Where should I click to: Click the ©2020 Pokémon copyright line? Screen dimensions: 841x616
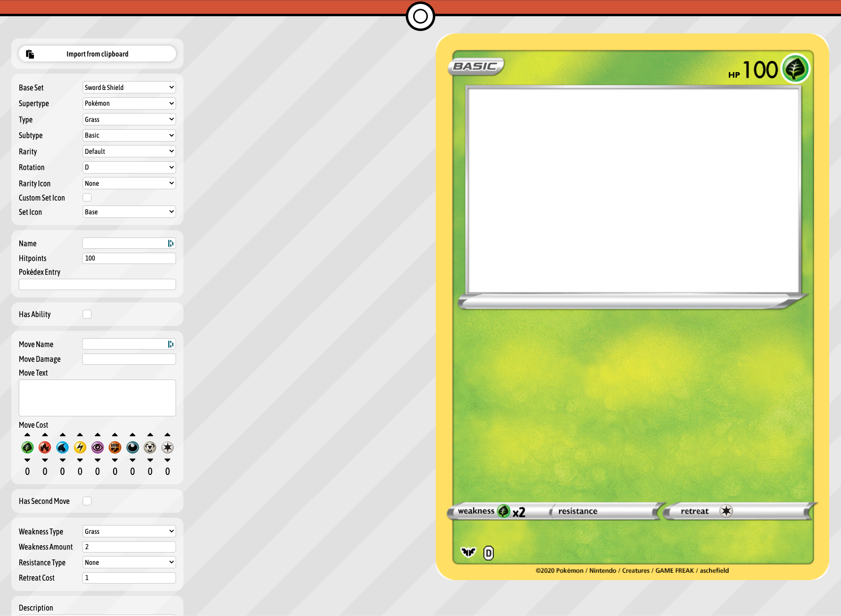tap(632, 570)
